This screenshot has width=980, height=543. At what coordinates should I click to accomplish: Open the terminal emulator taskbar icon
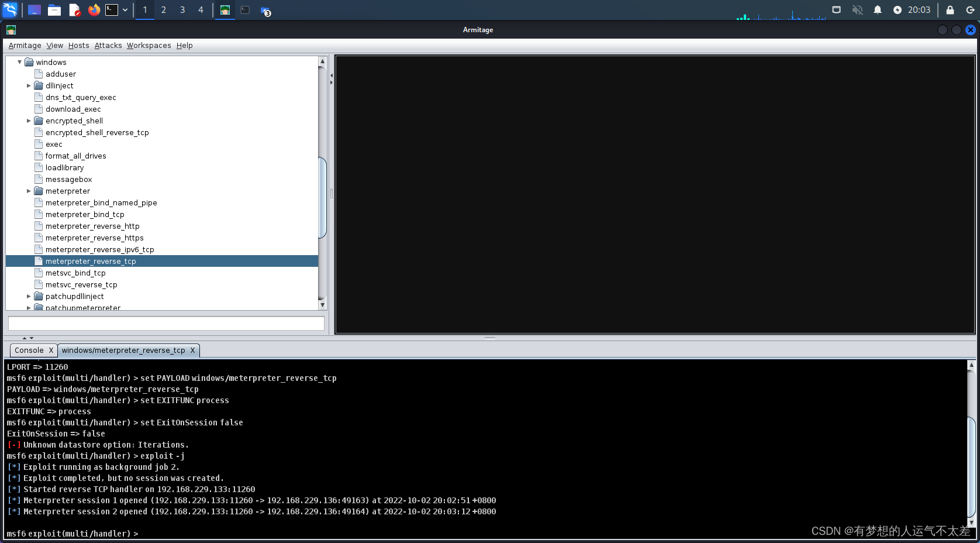tap(112, 10)
